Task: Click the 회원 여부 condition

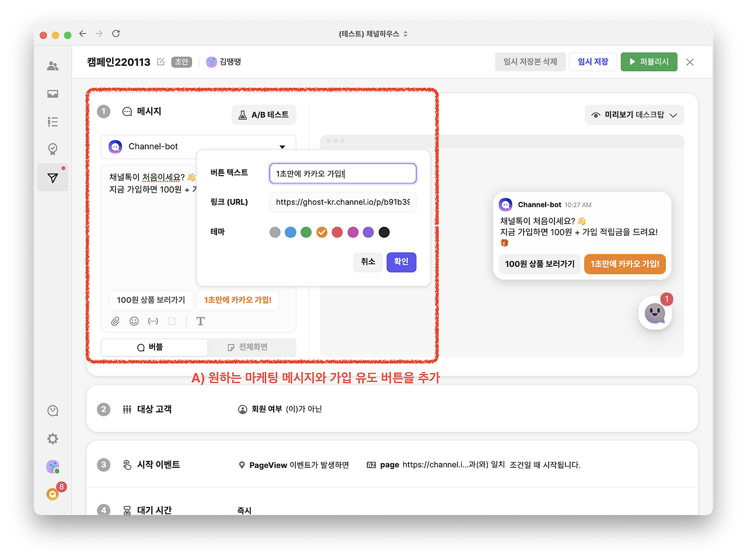Action: (x=280, y=409)
